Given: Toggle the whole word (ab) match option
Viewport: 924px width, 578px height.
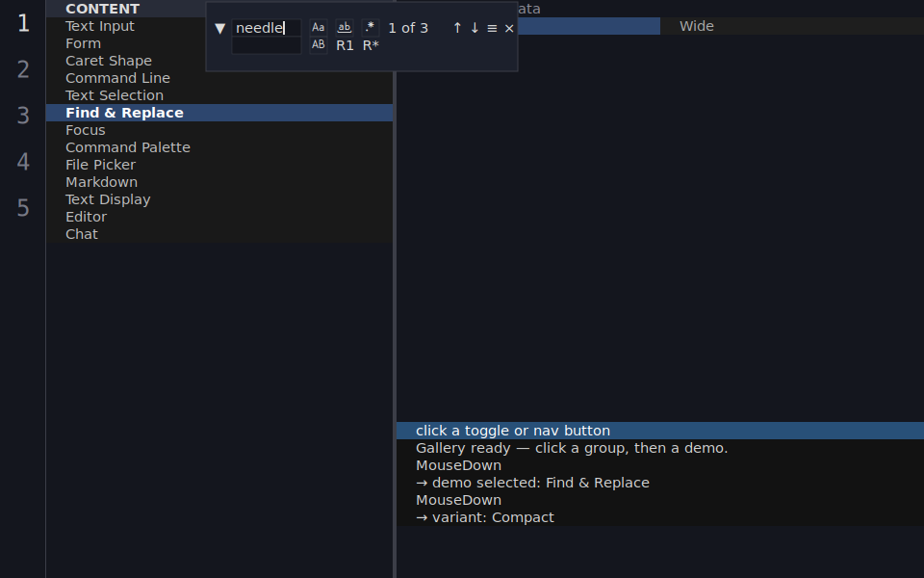Looking at the screenshot, I should pyautogui.click(x=345, y=28).
